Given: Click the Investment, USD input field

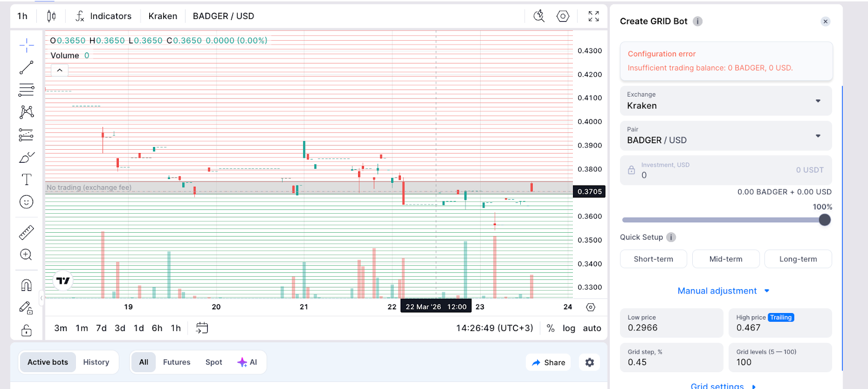Looking at the screenshot, I should 726,170.
